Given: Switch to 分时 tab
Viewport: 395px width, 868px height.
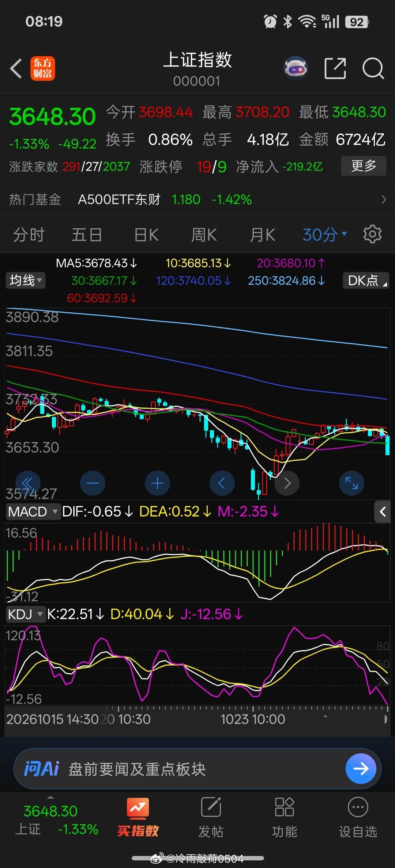Looking at the screenshot, I should coord(29,235).
